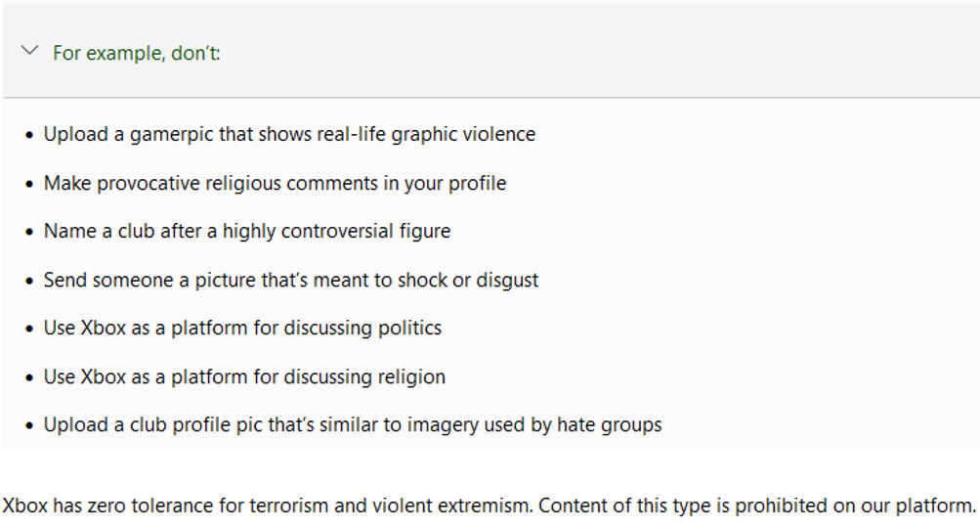Collapse the "For example, don't:" chevron
Image resolution: width=980 pixels, height=529 pixels.
coord(30,50)
